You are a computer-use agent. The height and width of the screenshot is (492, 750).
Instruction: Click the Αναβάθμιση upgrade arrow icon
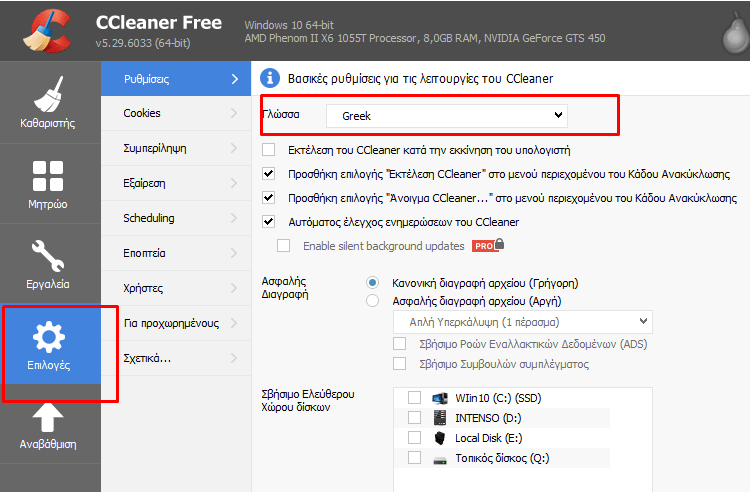[48, 417]
